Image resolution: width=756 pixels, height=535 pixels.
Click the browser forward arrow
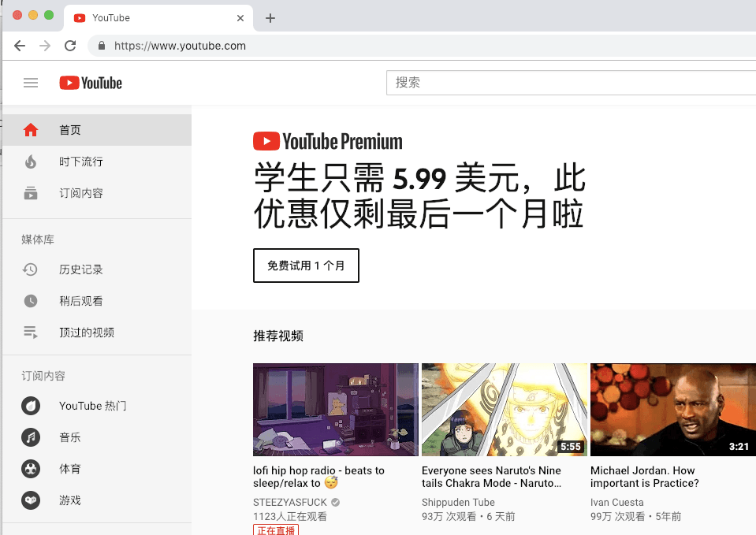[45, 46]
